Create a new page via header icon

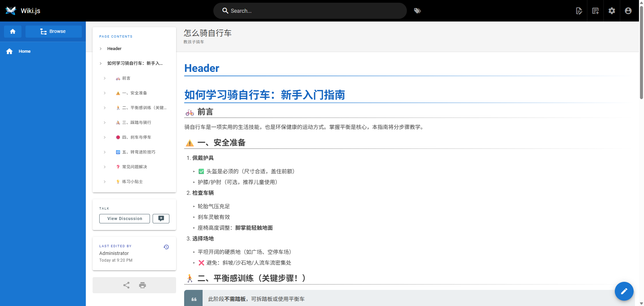coord(595,11)
